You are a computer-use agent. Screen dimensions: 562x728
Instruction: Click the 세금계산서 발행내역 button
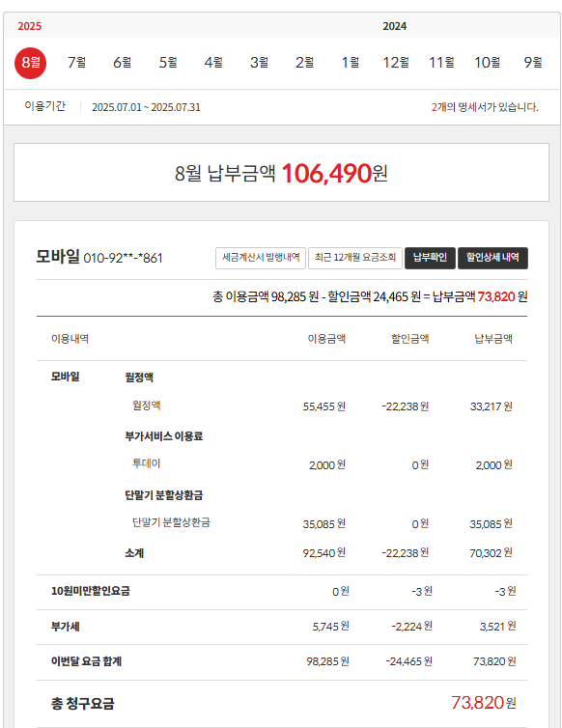(261, 258)
